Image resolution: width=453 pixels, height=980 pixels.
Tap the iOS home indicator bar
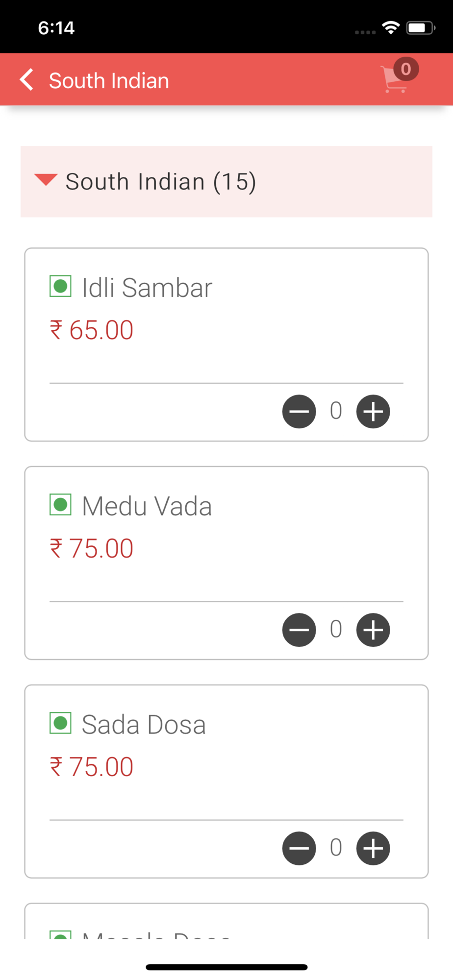pos(226,967)
